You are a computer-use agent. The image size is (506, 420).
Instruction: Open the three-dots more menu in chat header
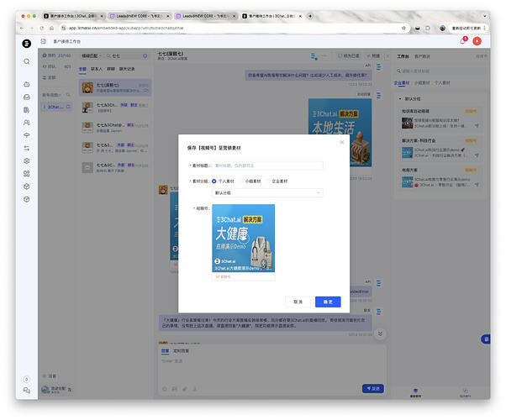coord(324,55)
